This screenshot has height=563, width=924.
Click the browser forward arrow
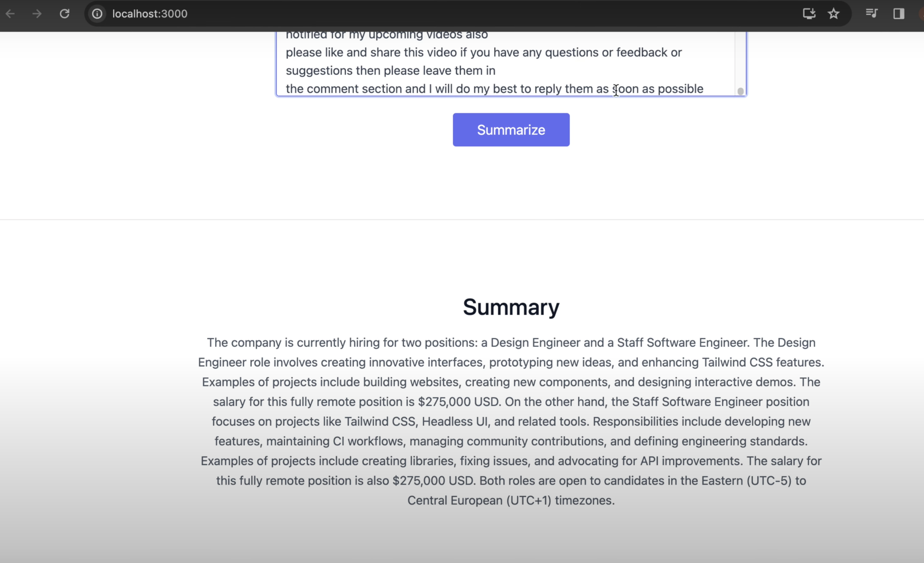[x=37, y=14]
